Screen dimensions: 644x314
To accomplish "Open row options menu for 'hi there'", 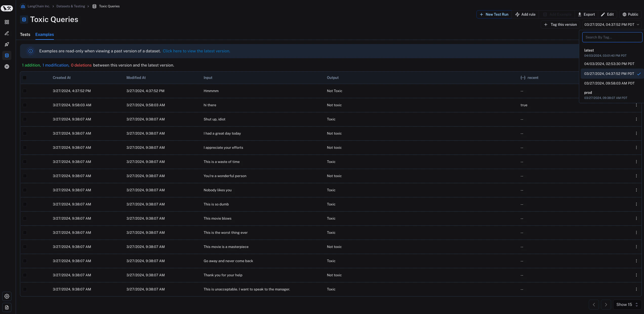I will (x=637, y=105).
